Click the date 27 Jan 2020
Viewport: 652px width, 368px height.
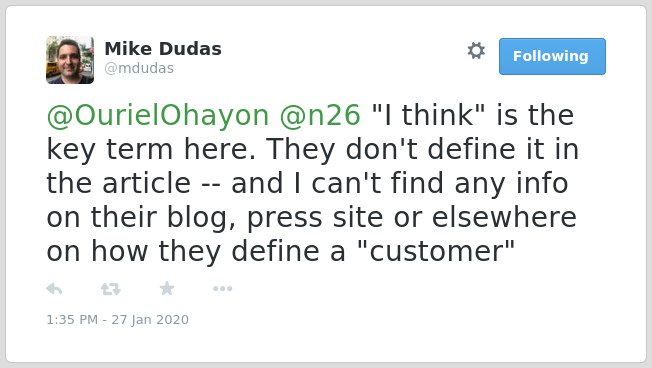coord(150,319)
